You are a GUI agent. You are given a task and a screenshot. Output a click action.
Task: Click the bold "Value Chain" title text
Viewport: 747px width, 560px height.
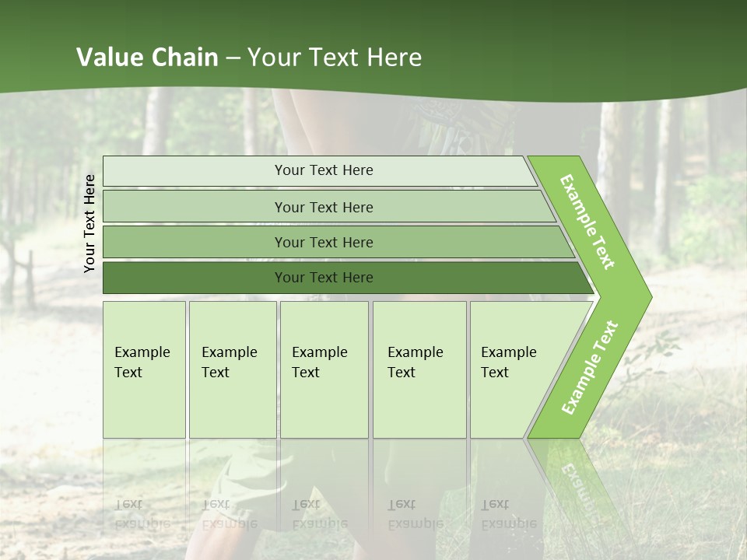point(147,58)
